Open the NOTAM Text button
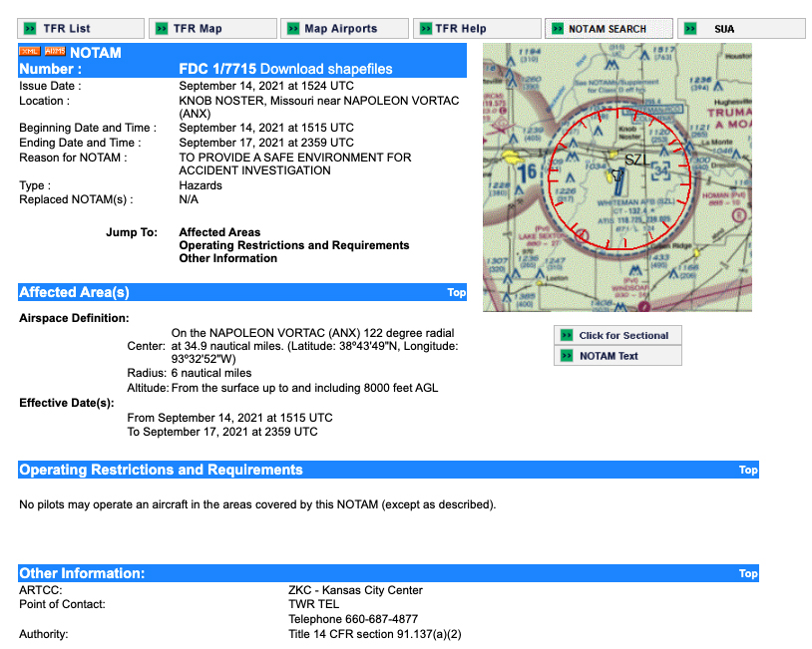The image size is (812, 649). pos(616,356)
